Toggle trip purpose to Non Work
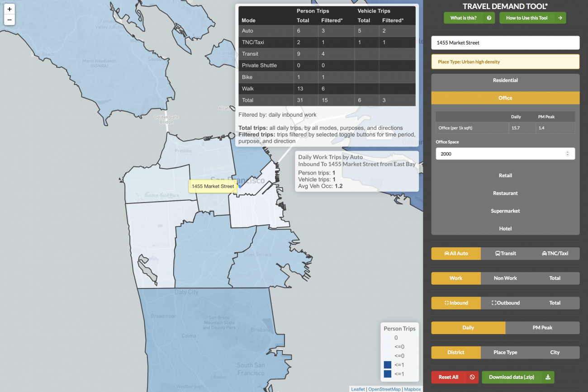 (505, 278)
